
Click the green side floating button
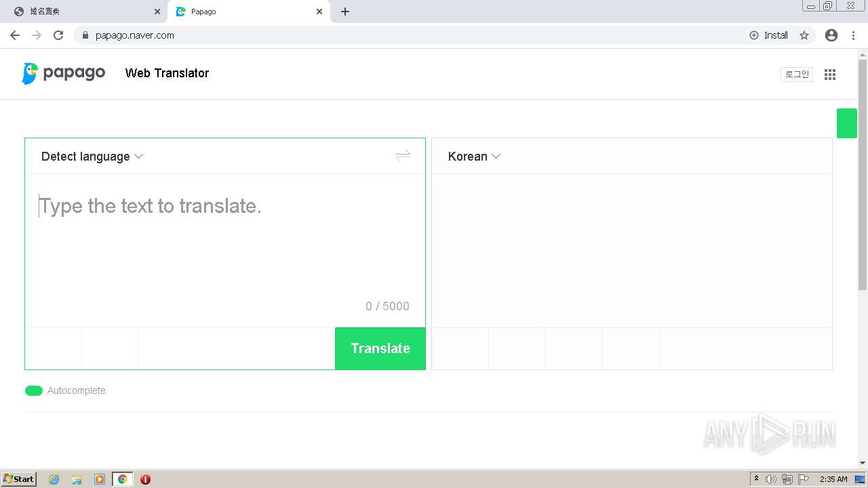click(847, 123)
